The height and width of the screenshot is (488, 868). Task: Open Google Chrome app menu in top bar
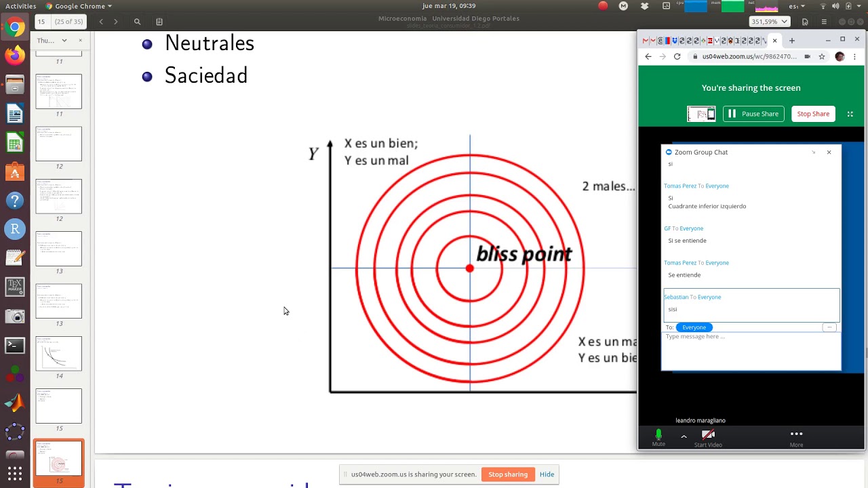click(x=79, y=6)
